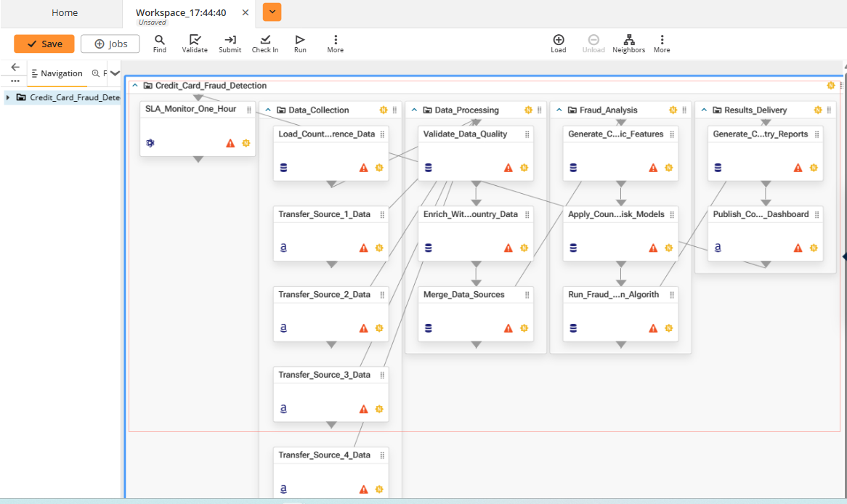Collapse the Fraud_Analysis folder

[x=559, y=110]
